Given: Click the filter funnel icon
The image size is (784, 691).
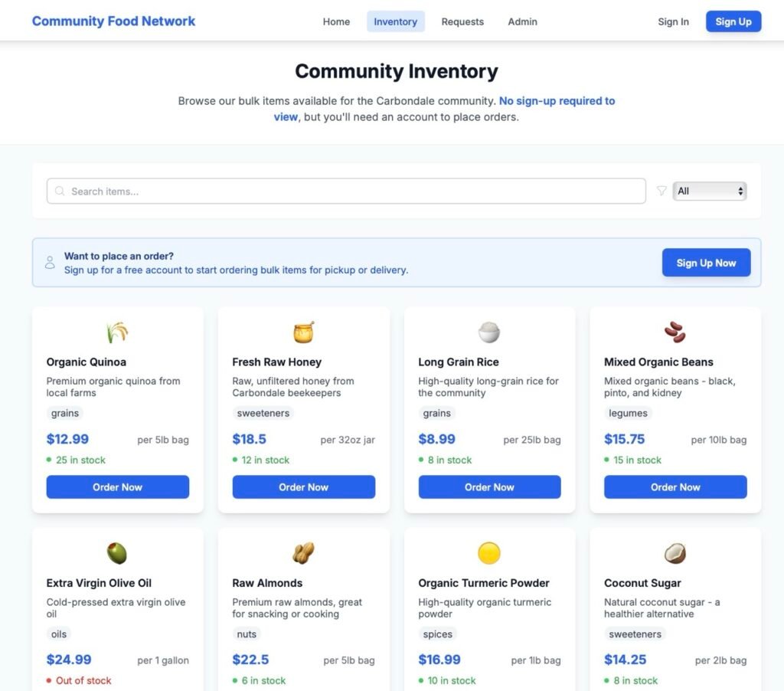Looking at the screenshot, I should [x=661, y=192].
